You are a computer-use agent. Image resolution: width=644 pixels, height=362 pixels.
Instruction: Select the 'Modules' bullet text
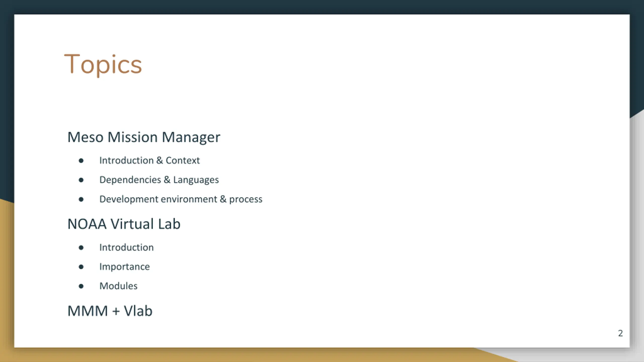pos(118,286)
